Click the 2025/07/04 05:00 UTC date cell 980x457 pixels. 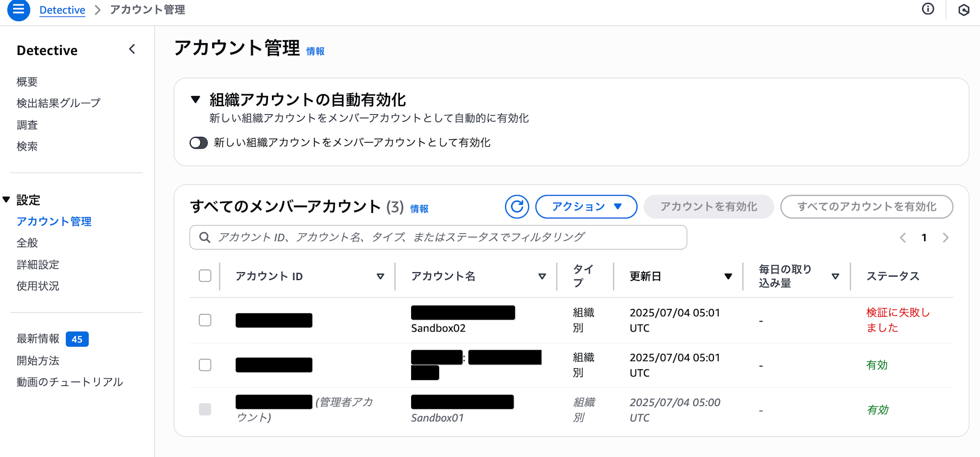(675, 410)
